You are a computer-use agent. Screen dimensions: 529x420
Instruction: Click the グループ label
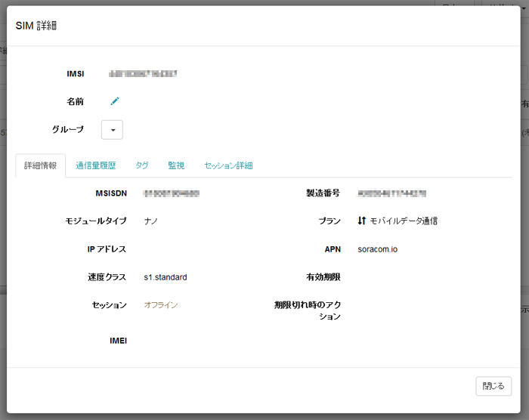(x=68, y=129)
